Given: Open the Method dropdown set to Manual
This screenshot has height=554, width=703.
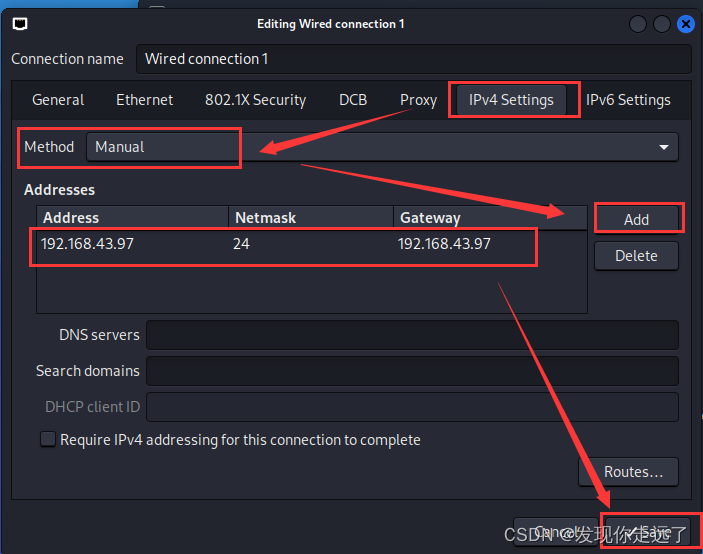Looking at the screenshot, I should [382, 147].
